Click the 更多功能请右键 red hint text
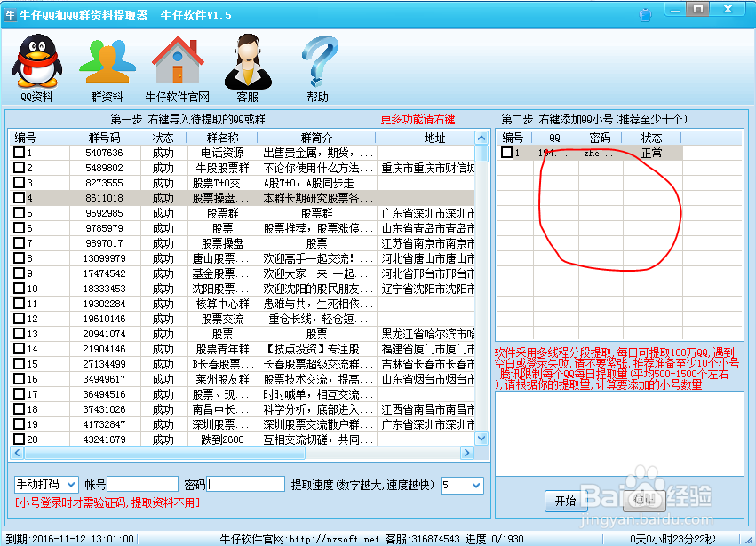This screenshot has width=756, height=546. pyautogui.click(x=418, y=119)
